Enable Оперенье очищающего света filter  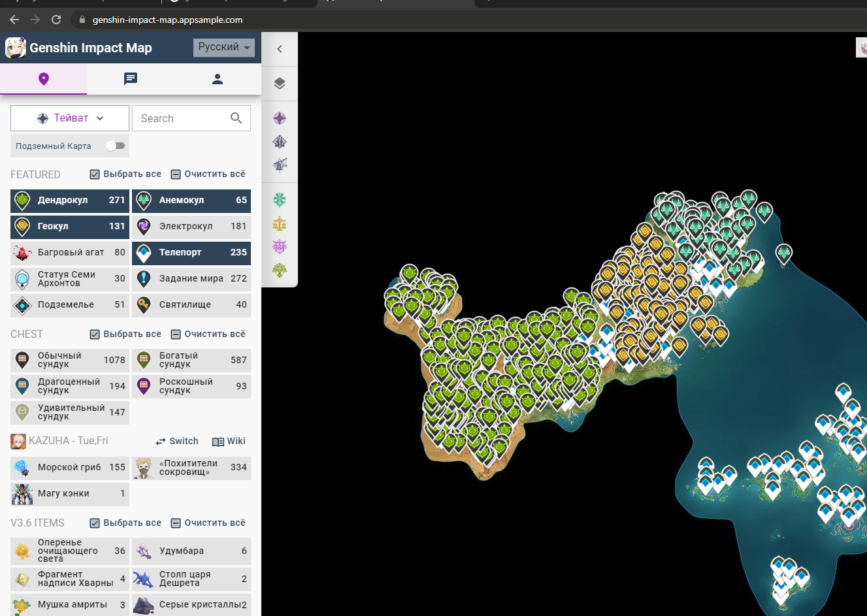coord(70,551)
